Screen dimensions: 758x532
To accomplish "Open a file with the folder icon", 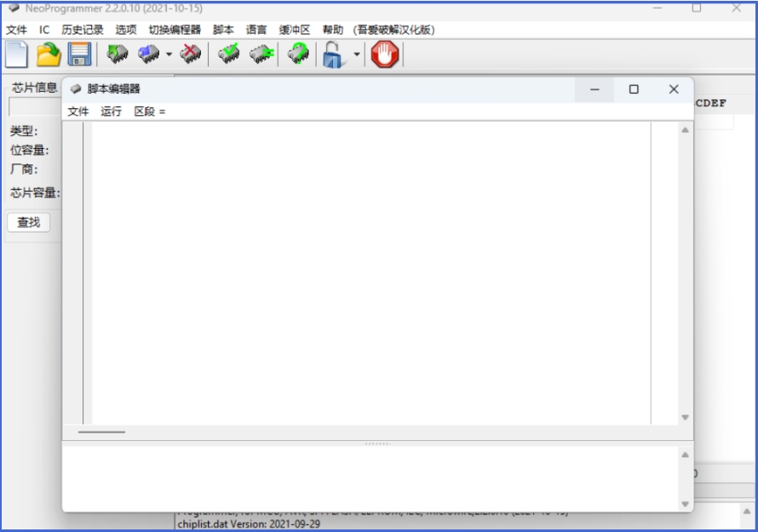I will point(49,54).
